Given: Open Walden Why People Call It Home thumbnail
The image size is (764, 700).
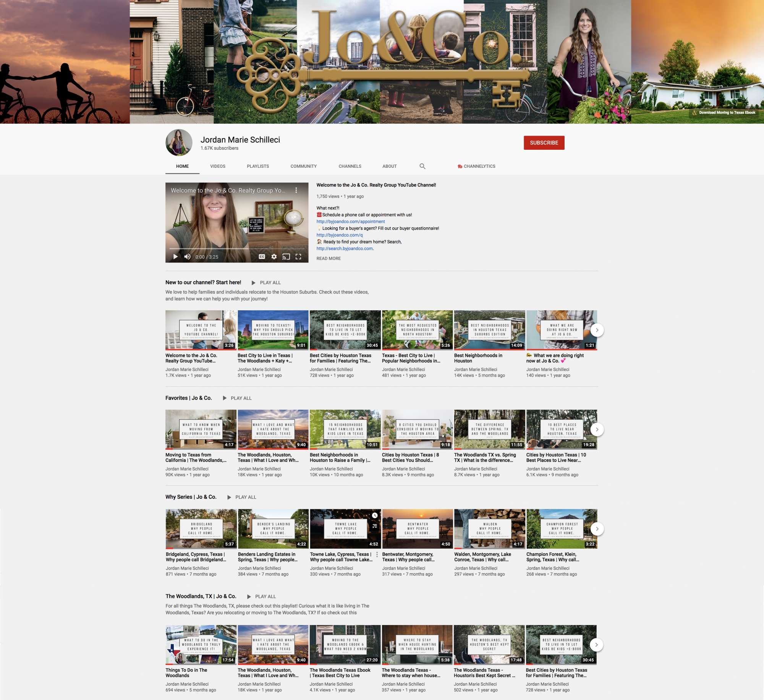Looking at the screenshot, I should point(490,529).
